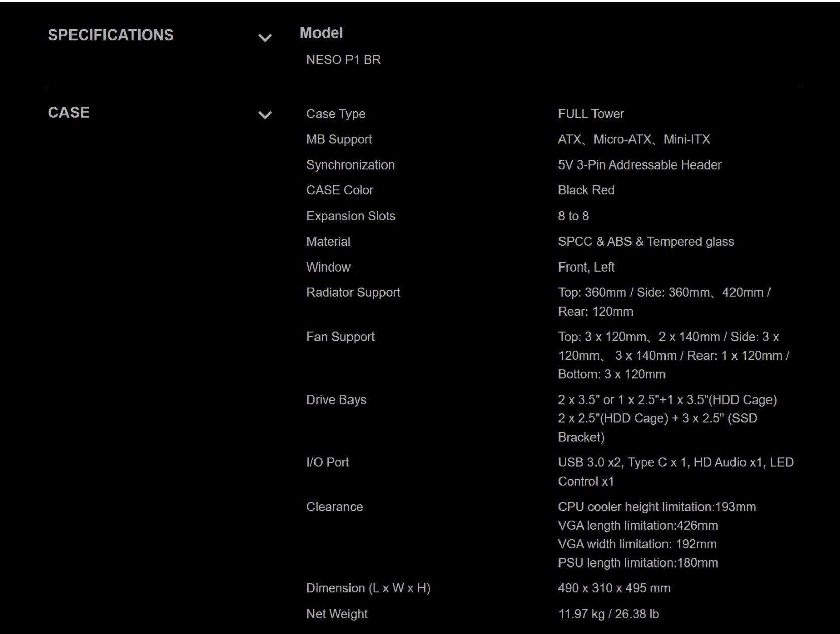Click the SPECIFICATIONS heading

tap(111, 35)
